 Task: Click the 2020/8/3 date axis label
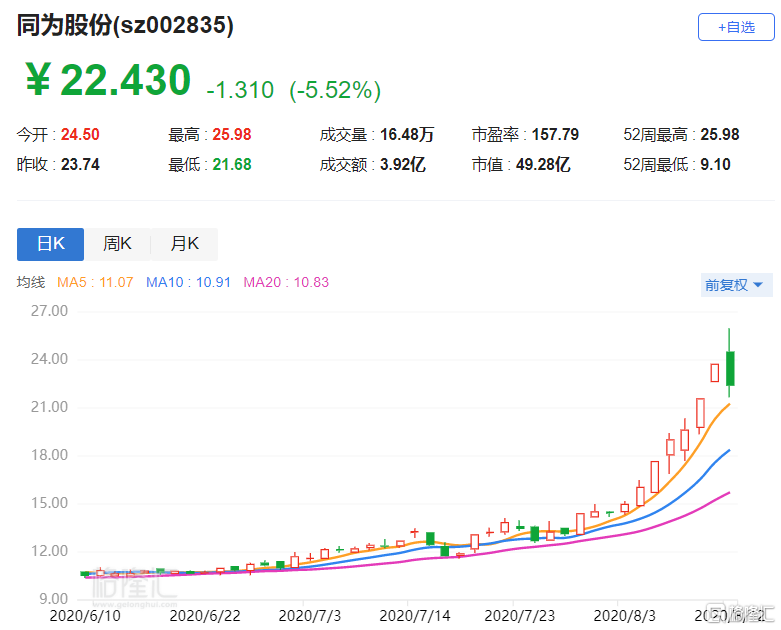click(624, 616)
